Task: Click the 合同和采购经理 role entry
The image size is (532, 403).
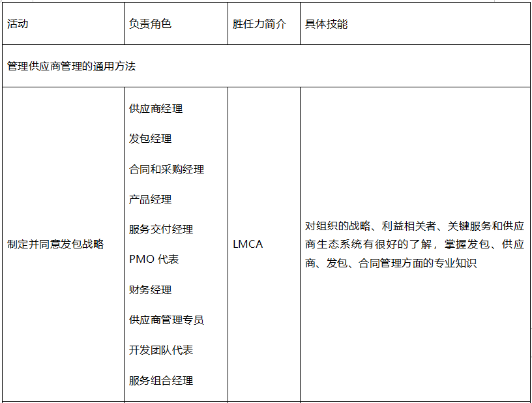Action: pos(166,170)
